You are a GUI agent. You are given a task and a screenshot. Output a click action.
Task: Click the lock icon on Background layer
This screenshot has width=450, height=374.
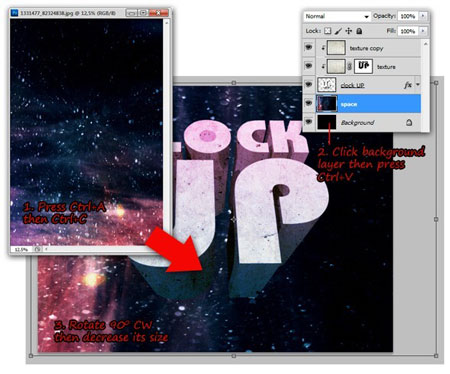tap(409, 122)
